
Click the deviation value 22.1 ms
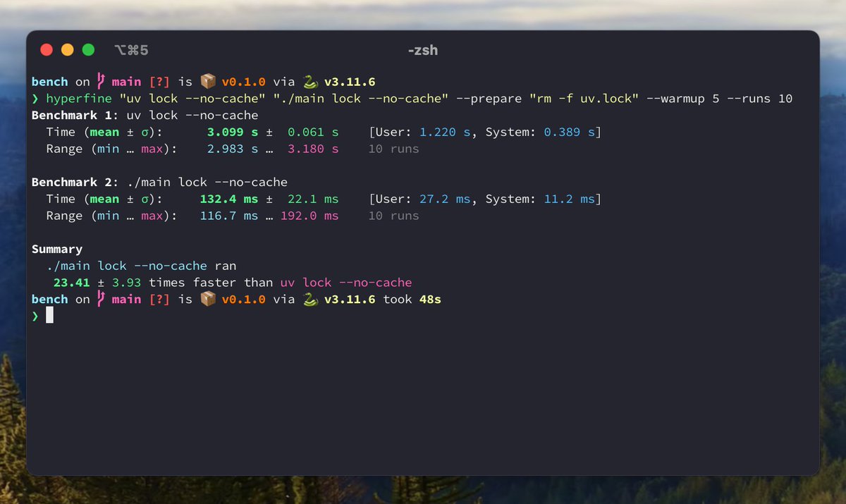pos(313,199)
